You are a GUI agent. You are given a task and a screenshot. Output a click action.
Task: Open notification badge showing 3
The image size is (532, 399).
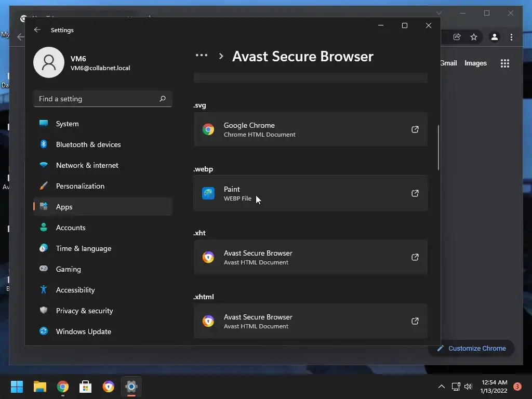(x=517, y=387)
